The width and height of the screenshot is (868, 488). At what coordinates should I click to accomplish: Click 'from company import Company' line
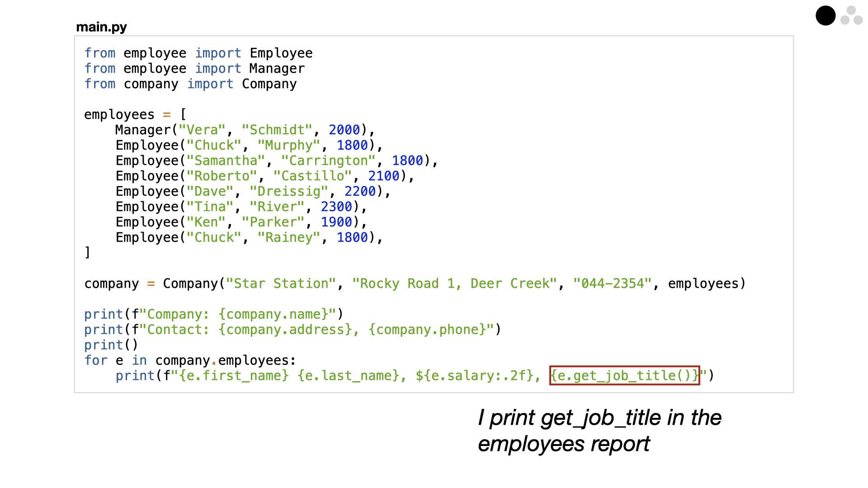[190, 84]
